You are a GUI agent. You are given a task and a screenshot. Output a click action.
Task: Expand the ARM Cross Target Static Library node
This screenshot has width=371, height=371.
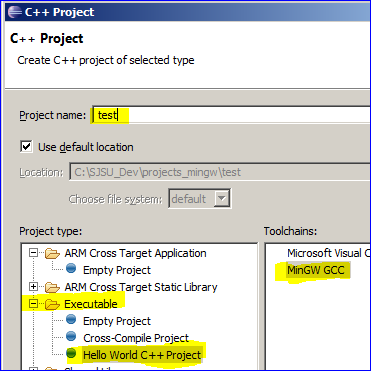click(x=33, y=287)
